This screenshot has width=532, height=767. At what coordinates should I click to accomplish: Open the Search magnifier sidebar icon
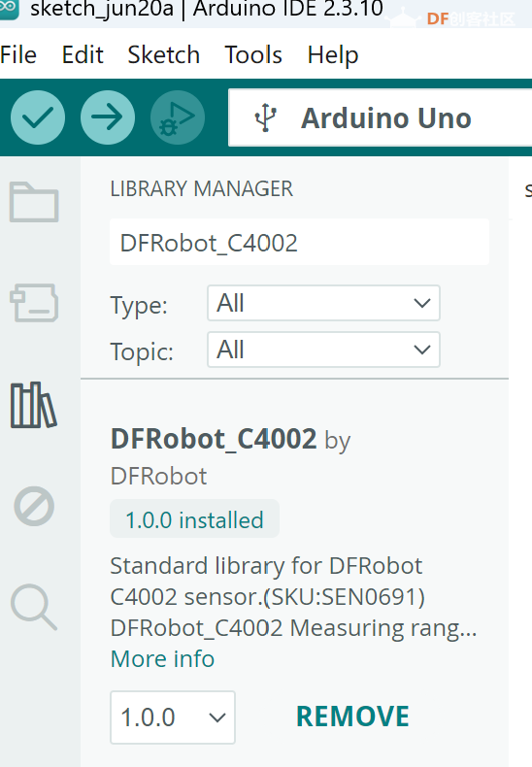tap(34, 607)
